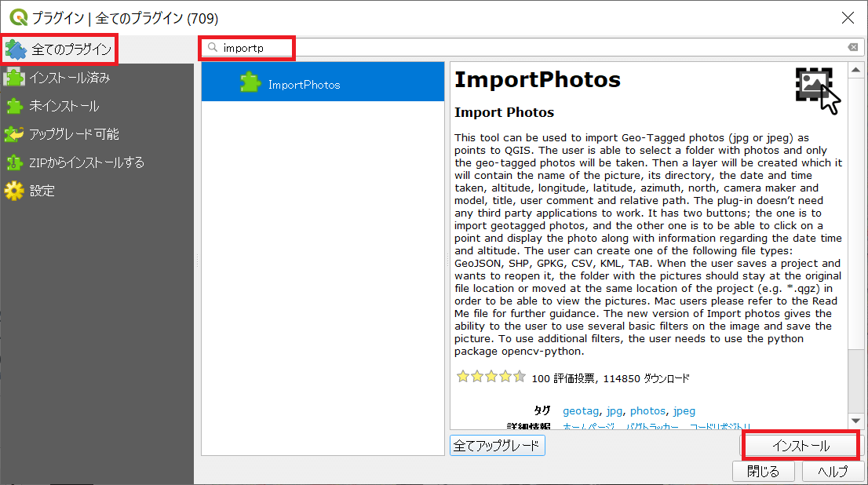
Task: Click the '100 評価投票, 114850 ダウンロード' text
Action: tap(611, 379)
